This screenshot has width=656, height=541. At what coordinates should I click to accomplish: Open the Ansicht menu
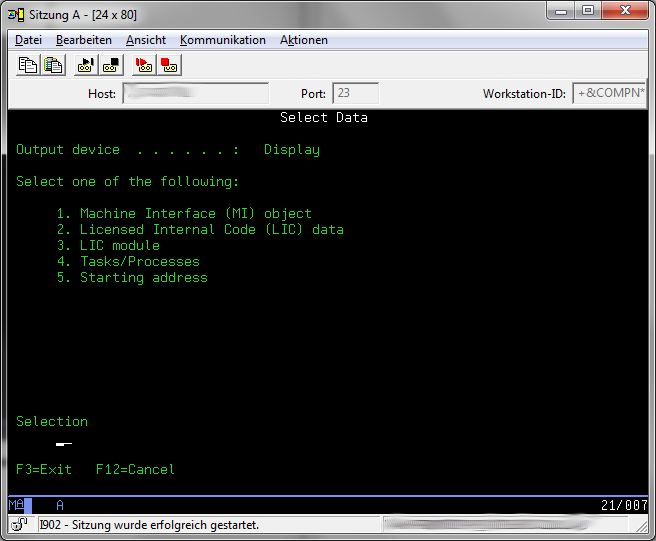146,40
